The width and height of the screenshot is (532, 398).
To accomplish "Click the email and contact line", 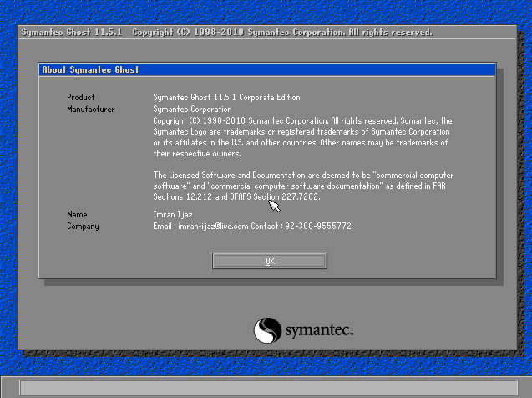I will [x=252, y=226].
